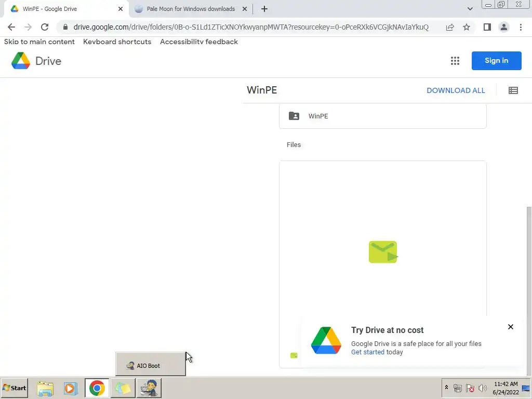Open the Google apps grid

(455, 61)
